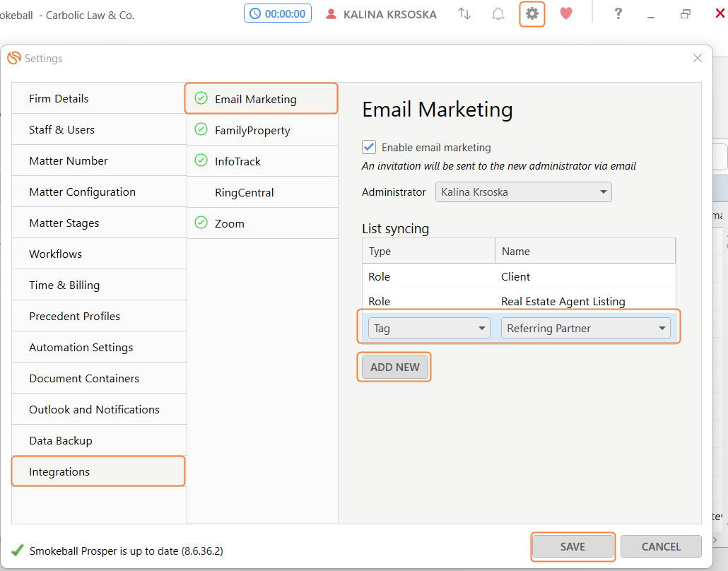Click the Email Marketing heading

(438, 110)
